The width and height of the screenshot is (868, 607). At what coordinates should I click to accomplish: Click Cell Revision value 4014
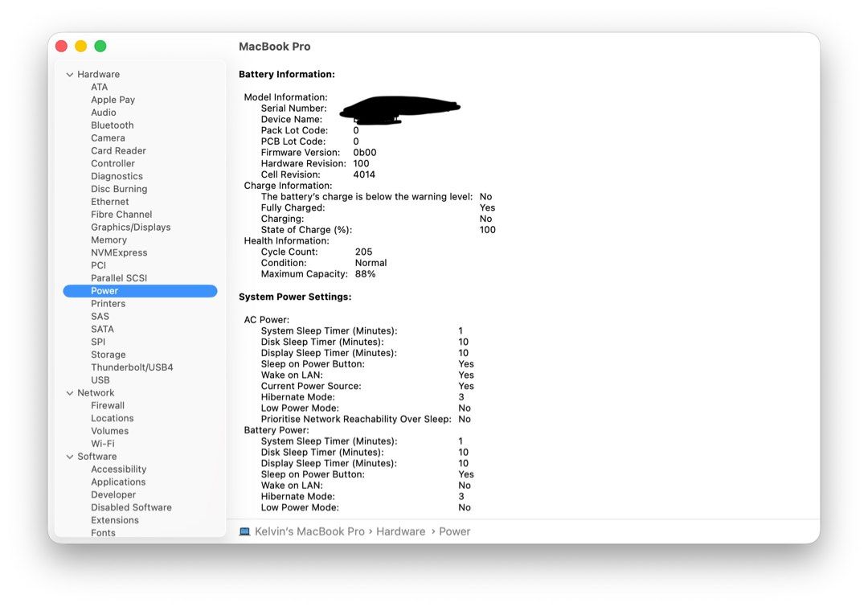[364, 174]
